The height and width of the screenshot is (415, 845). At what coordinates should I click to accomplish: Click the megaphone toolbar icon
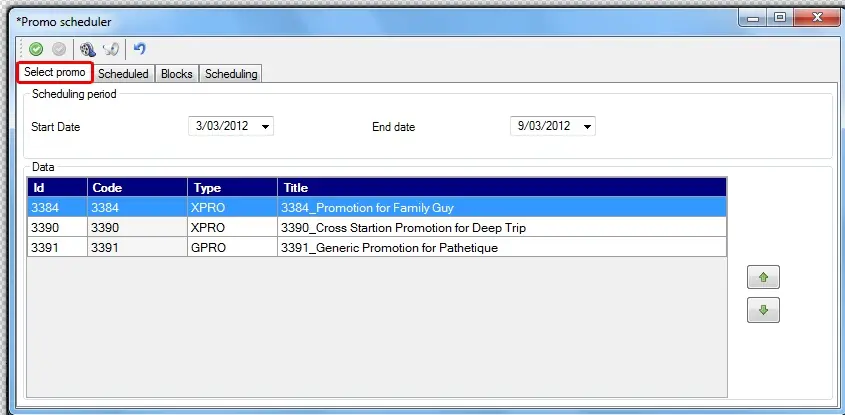click(x=112, y=48)
